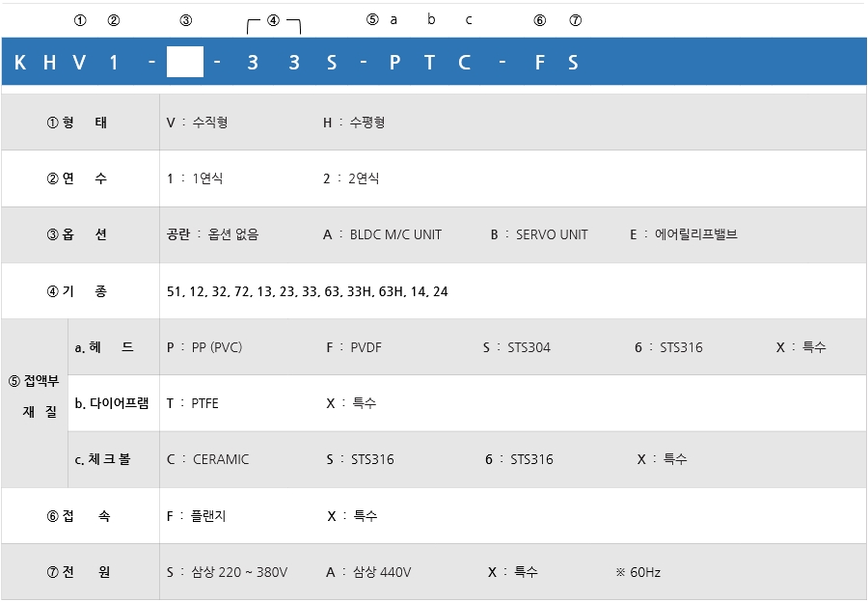The height and width of the screenshot is (602, 868).
Task: Click the model list starting with 51, 12, 32
Action: tap(307, 291)
